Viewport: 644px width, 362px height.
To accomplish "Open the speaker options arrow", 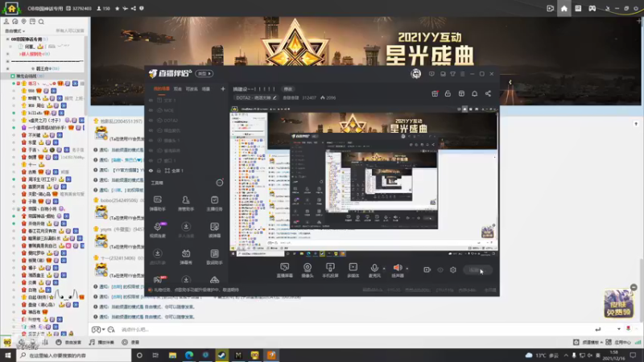I will point(407,269).
